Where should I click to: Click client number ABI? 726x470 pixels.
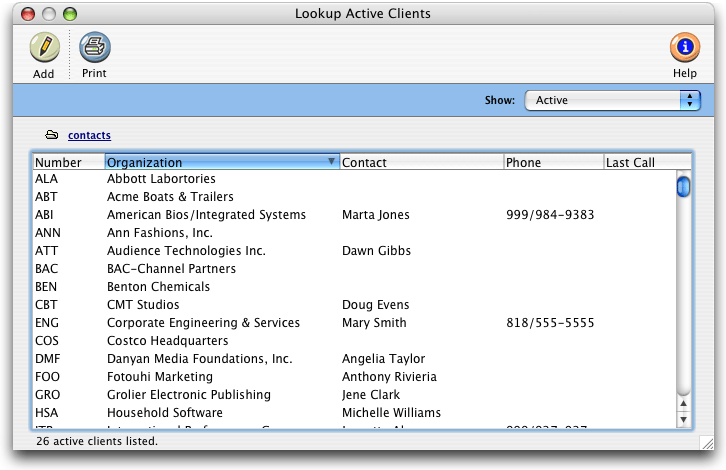[x=44, y=215]
